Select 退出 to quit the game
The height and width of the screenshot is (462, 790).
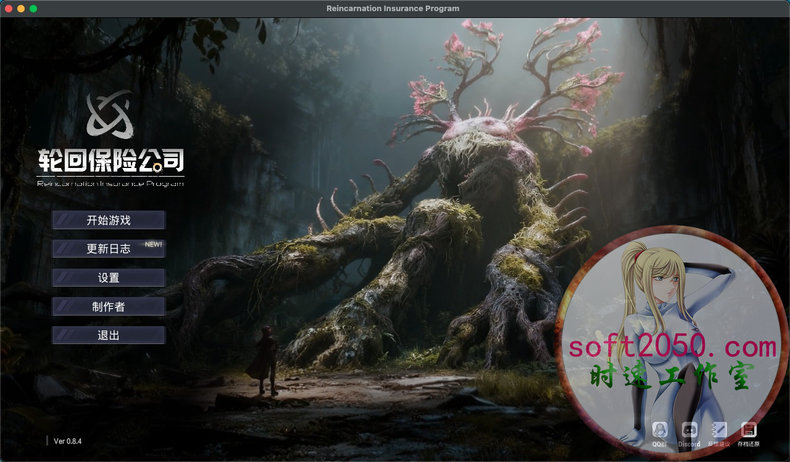tap(108, 335)
